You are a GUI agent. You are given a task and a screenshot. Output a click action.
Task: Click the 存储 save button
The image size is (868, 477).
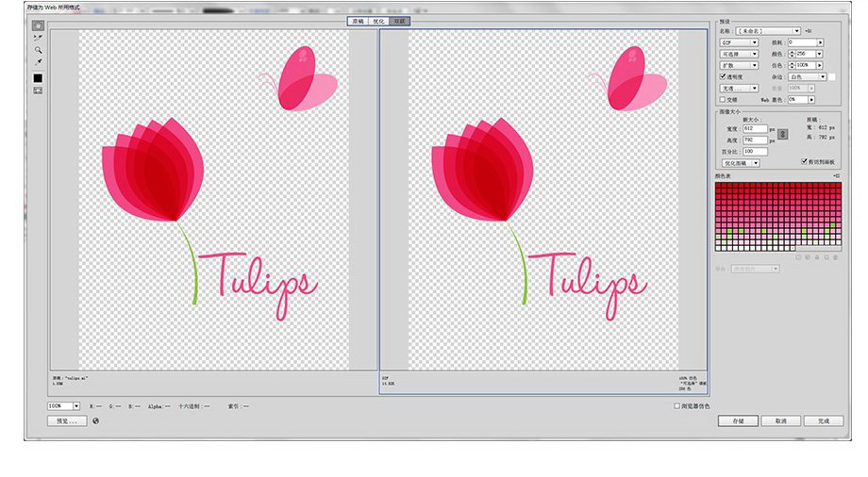[737, 421]
